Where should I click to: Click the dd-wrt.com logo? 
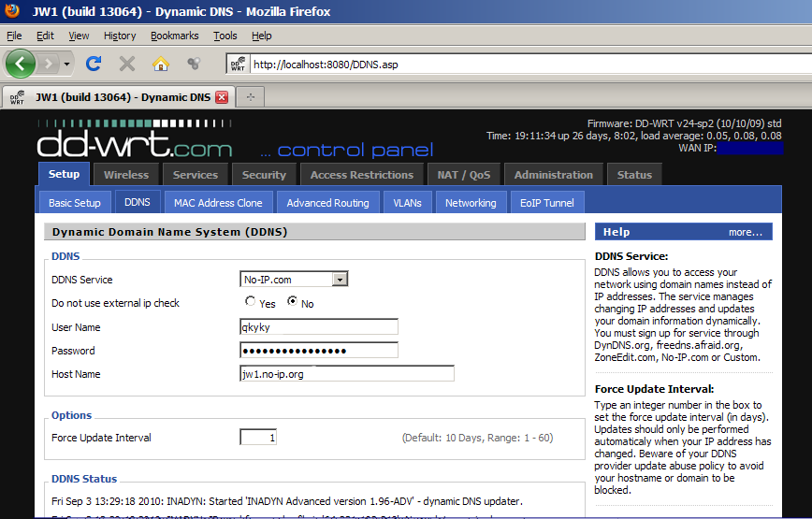point(135,138)
